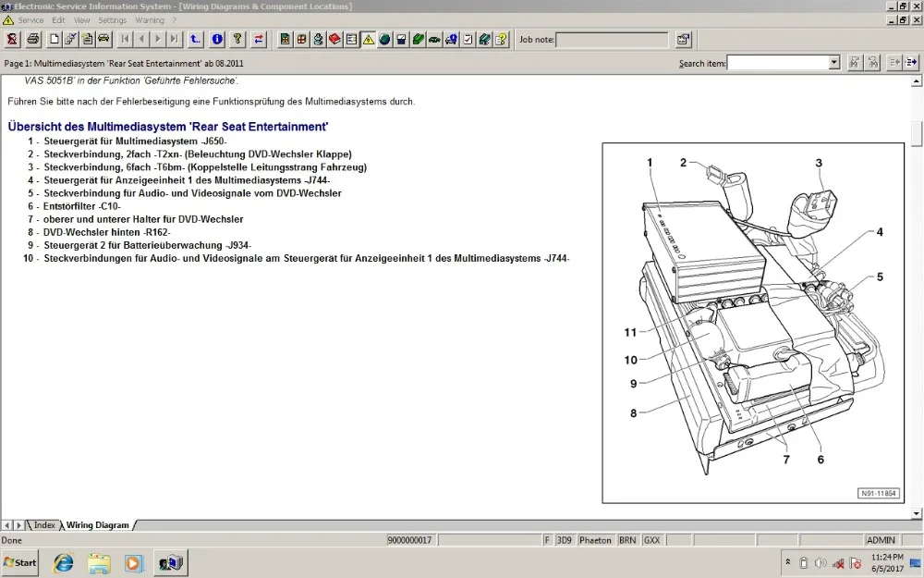
Task: Click the blank new document icon
Action: tap(55, 40)
